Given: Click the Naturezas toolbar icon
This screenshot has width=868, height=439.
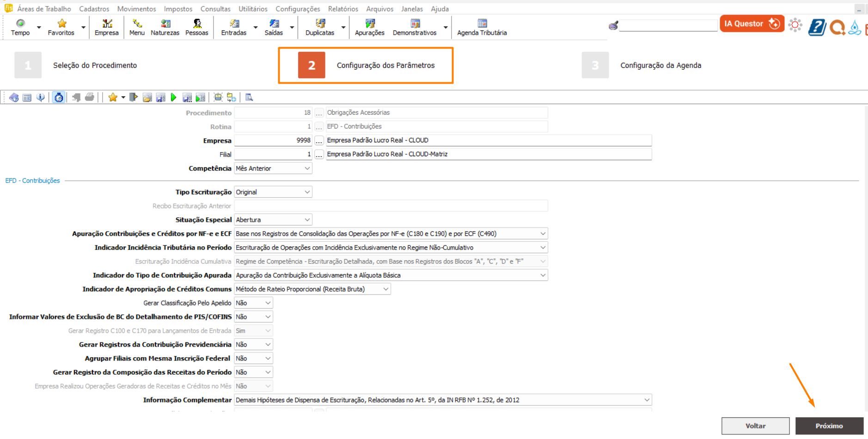Looking at the screenshot, I should 165,27.
